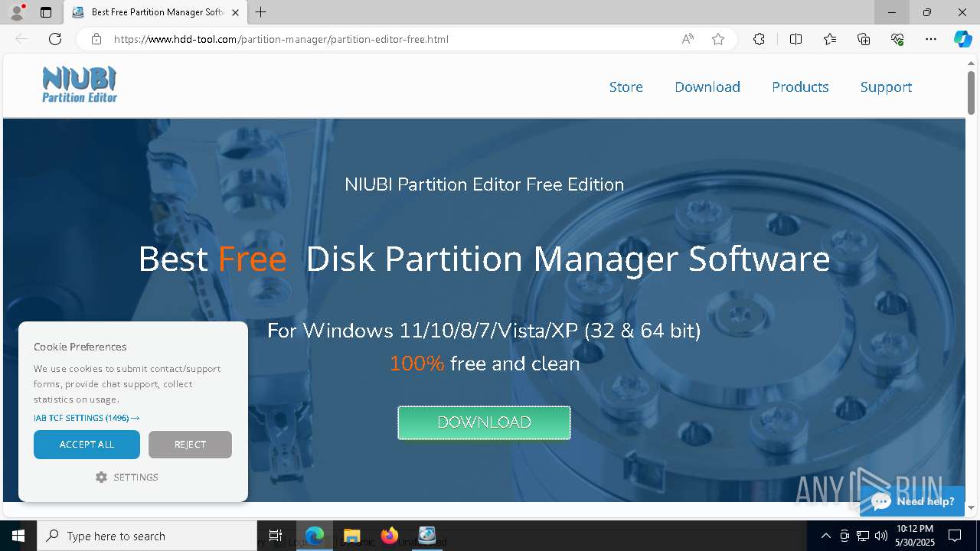The image size is (980, 551).
Task: Open IAB TCF SETTINGS link
Action: pyautogui.click(x=87, y=418)
